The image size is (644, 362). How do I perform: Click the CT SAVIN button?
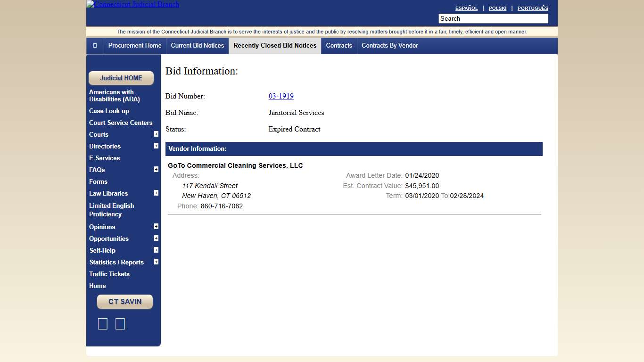(x=124, y=302)
